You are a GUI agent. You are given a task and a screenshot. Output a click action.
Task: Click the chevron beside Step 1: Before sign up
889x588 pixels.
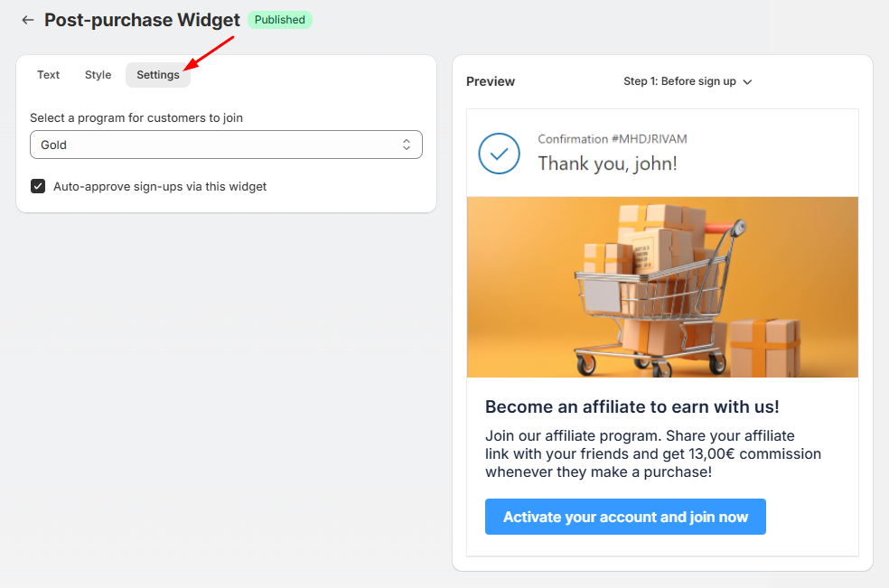(x=747, y=82)
